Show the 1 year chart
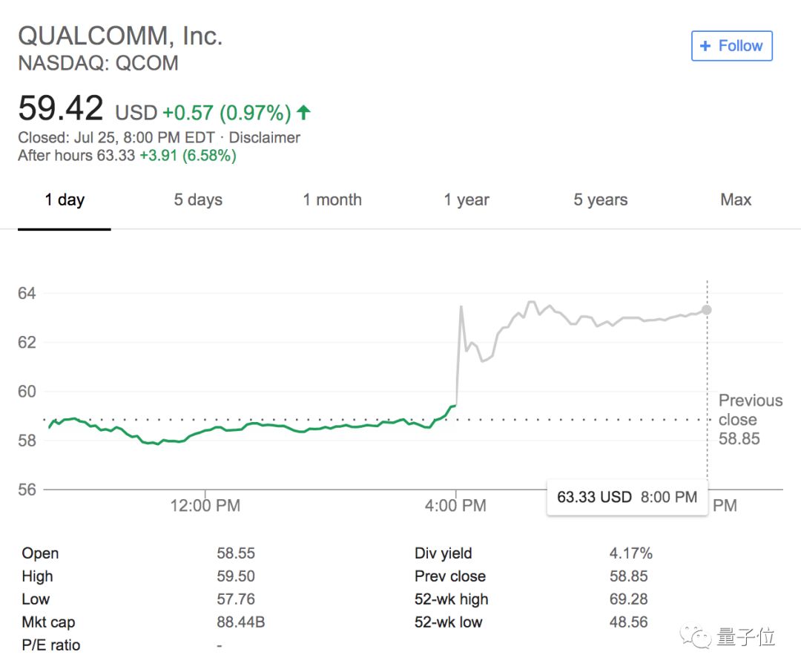801x672 pixels. 467,200
